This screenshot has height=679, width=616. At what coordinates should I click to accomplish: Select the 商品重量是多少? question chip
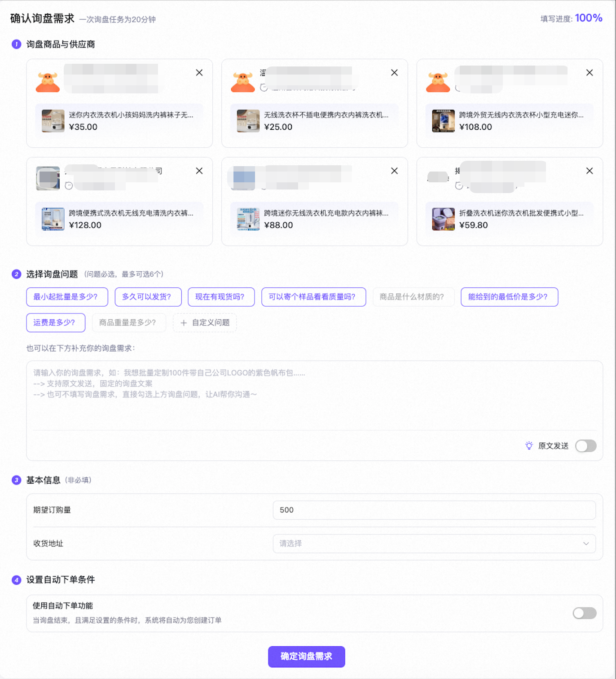pyautogui.click(x=129, y=322)
